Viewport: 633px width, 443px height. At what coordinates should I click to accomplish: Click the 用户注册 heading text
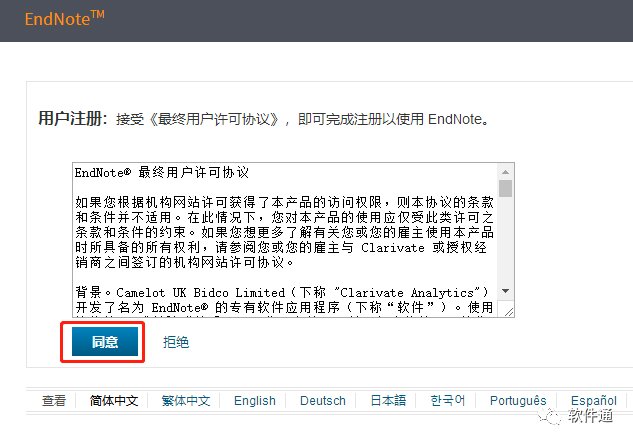click(73, 119)
